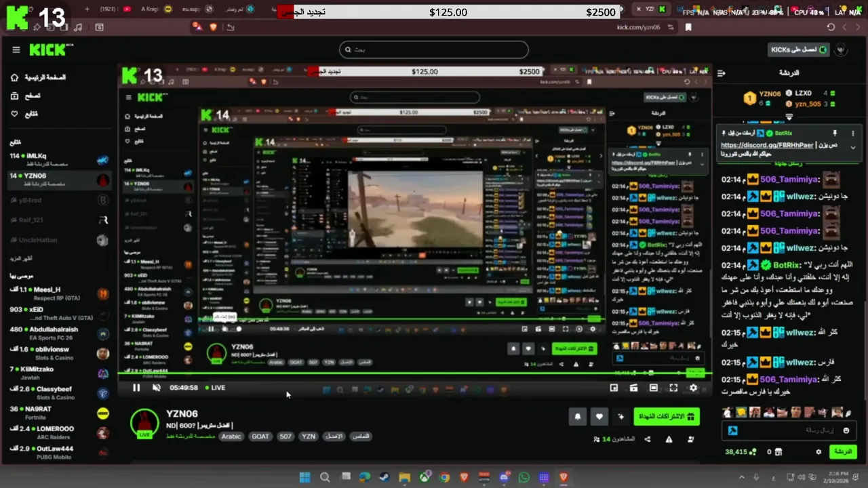Collapse the pinned message chevron

click(853, 147)
